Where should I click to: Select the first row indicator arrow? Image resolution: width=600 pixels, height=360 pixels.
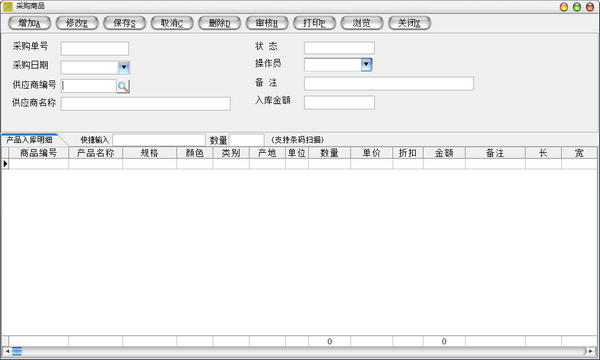pyautogui.click(x=5, y=164)
